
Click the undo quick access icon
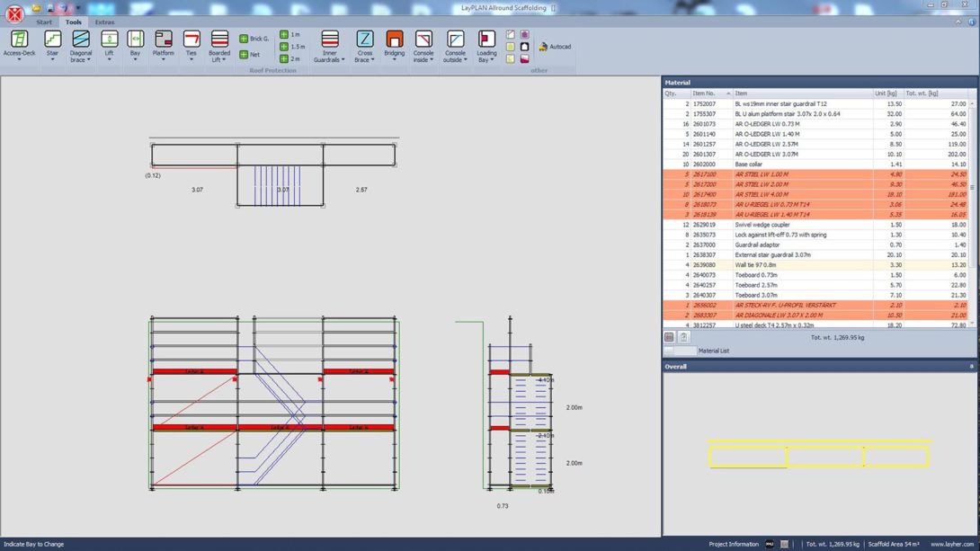point(63,8)
